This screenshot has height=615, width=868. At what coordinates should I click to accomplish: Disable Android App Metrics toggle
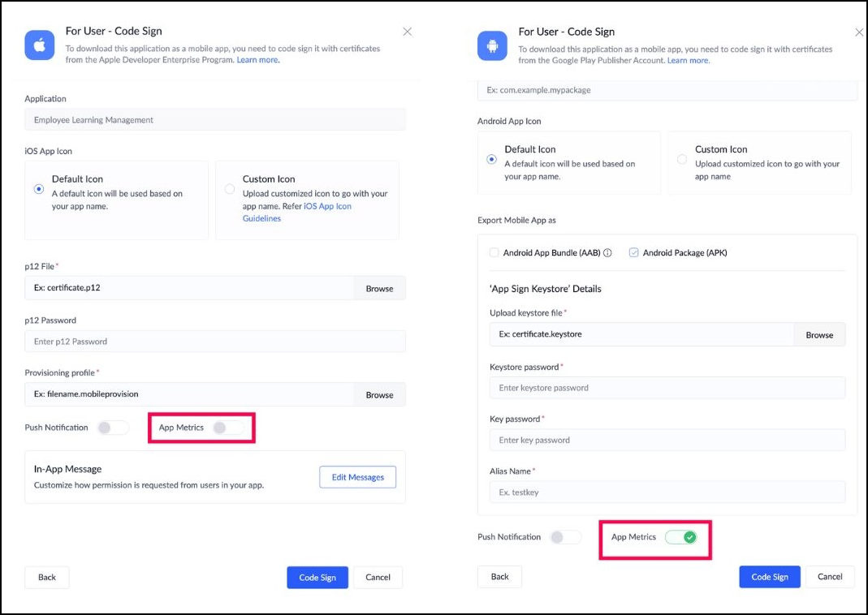pos(680,537)
